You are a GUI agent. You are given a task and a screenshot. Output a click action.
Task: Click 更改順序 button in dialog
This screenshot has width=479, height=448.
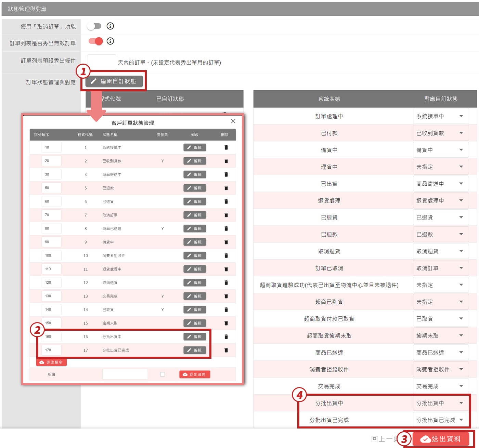[x=51, y=362]
